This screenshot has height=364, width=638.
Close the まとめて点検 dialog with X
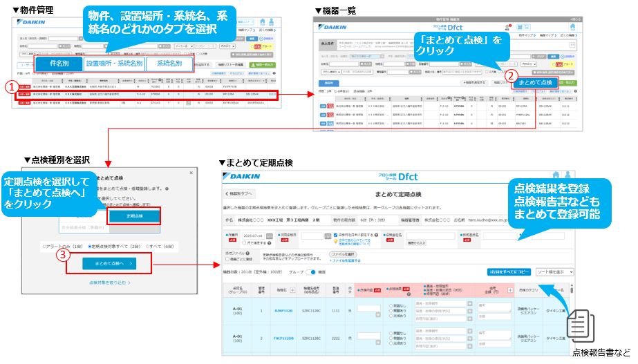[x=190, y=173]
